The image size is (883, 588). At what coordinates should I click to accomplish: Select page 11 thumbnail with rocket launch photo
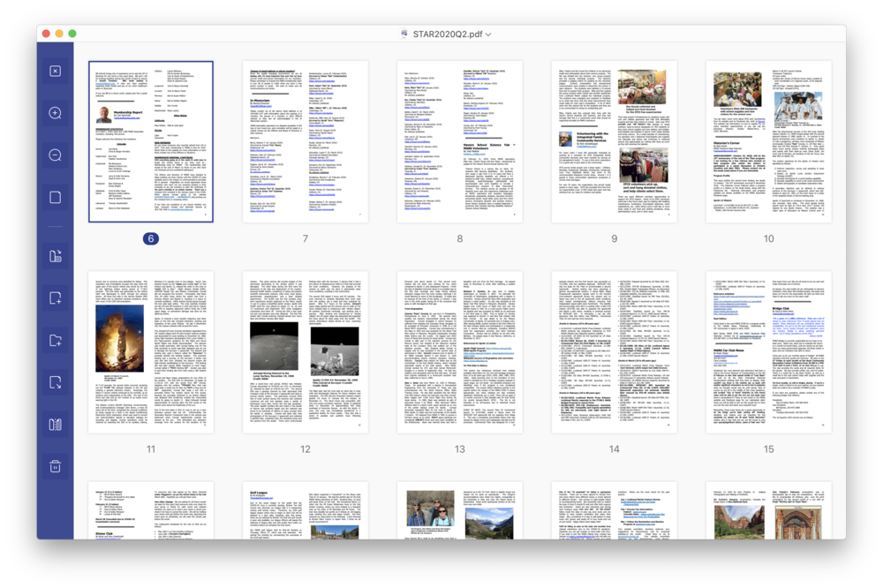(151, 352)
